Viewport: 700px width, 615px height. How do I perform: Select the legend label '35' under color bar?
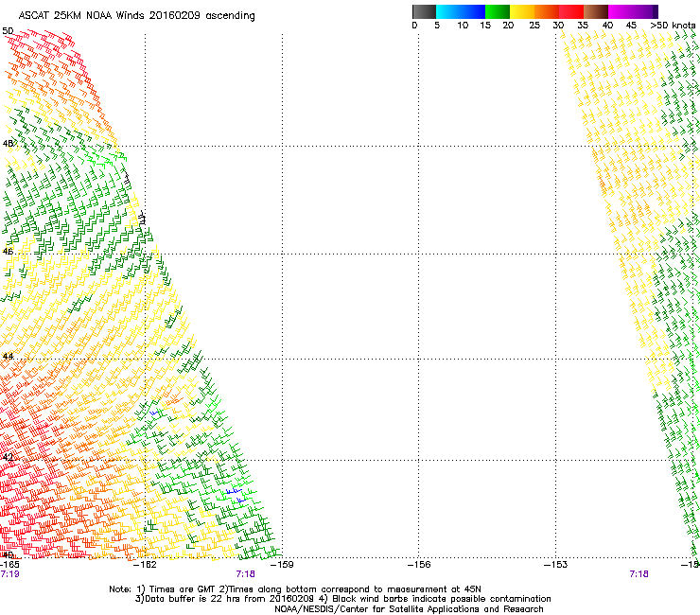(x=583, y=26)
